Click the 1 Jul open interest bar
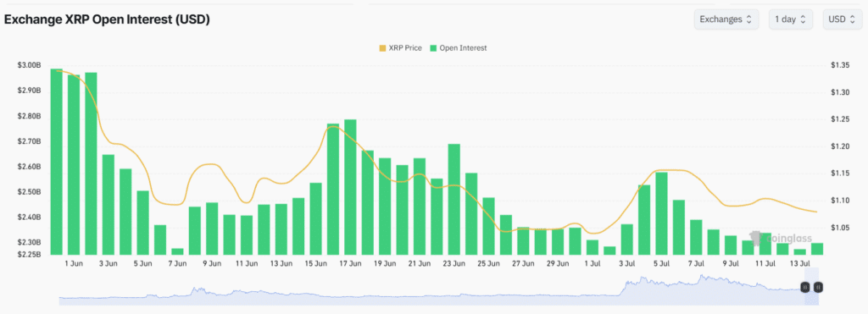This screenshot has height=314, width=868. [x=593, y=247]
